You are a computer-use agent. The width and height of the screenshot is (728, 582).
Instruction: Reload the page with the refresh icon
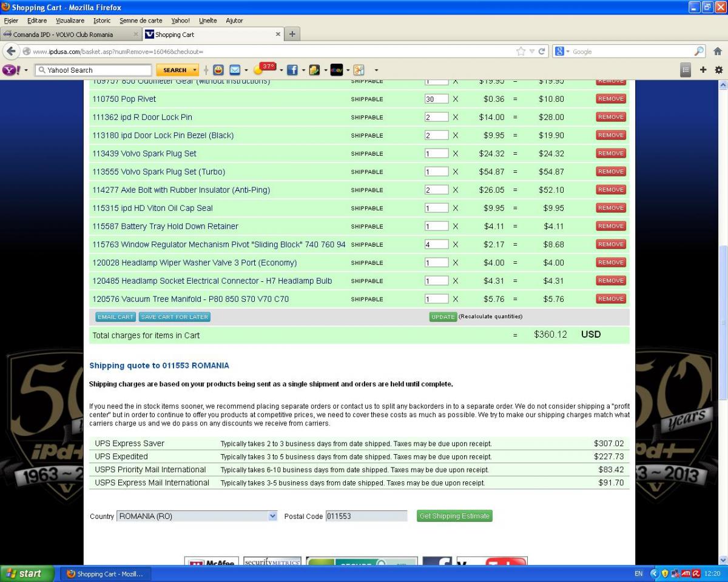(542, 52)
